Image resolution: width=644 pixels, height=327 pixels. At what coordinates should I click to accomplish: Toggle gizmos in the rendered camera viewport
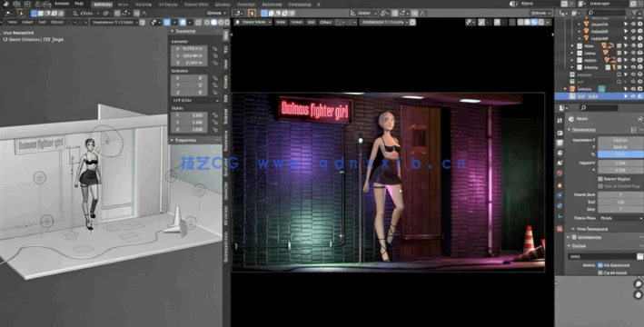481,22
